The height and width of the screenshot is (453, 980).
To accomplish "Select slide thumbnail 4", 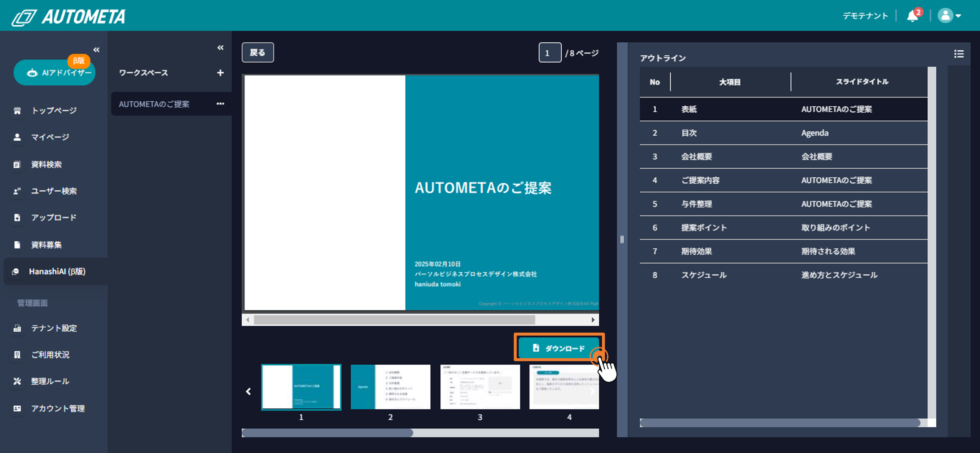I will (564, 387).
